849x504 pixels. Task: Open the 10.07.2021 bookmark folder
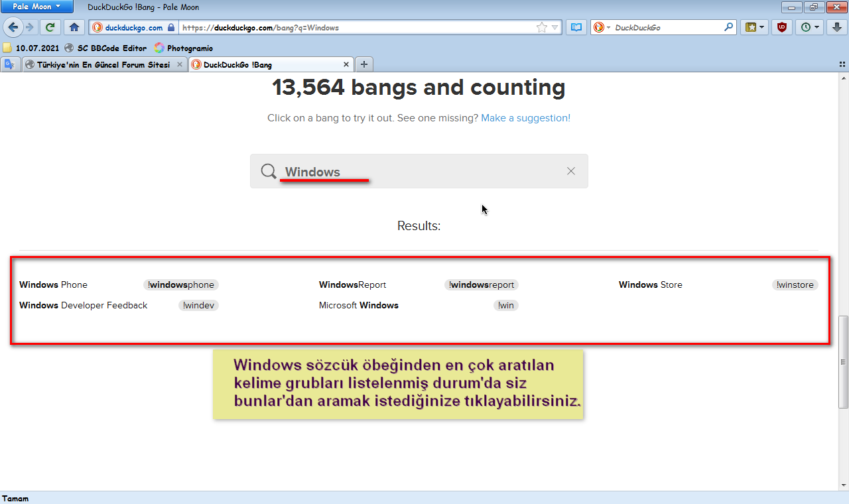(31, 48)
